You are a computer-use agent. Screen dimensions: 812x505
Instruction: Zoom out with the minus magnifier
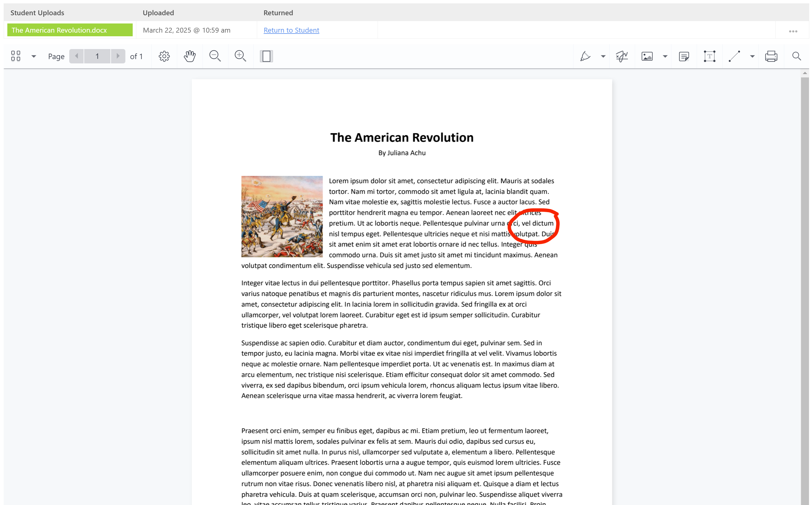click(215, 56)
